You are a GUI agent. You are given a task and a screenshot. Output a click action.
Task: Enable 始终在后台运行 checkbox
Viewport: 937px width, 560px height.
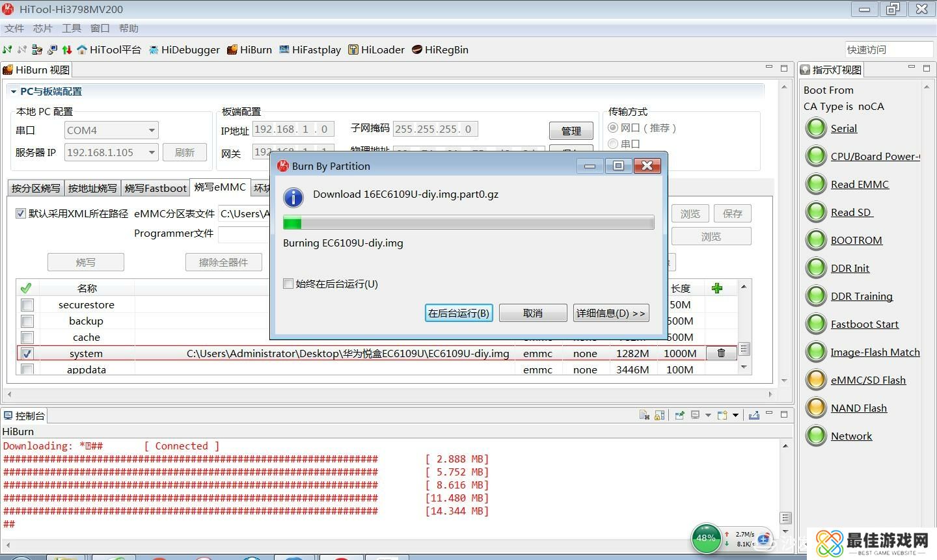[288, 284]
